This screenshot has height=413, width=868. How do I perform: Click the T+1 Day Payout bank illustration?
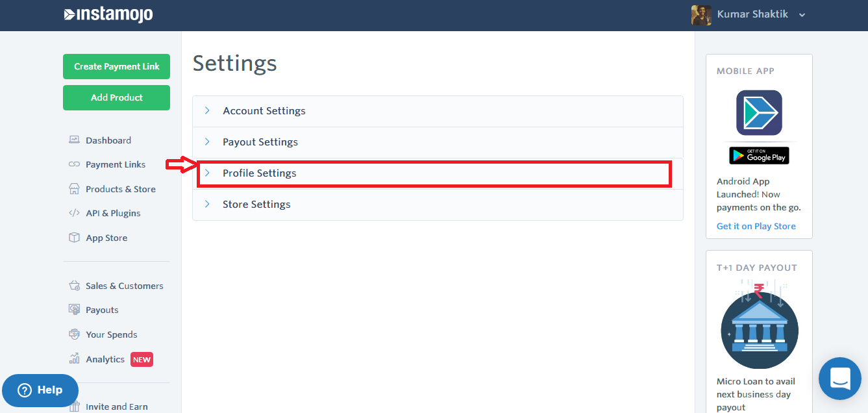[x=760, y=325]
